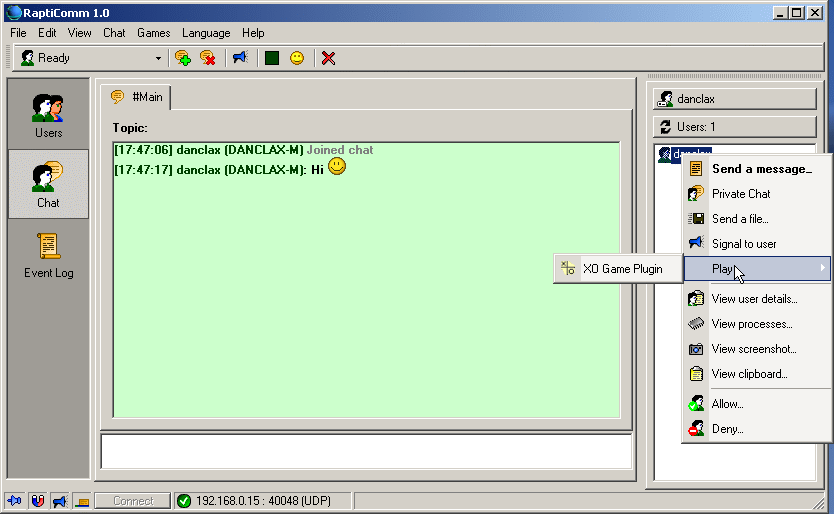Expand the Play submenu entry
Image resolution: width=834 pixels, height=514 pixels.
(x=757, y=269)
